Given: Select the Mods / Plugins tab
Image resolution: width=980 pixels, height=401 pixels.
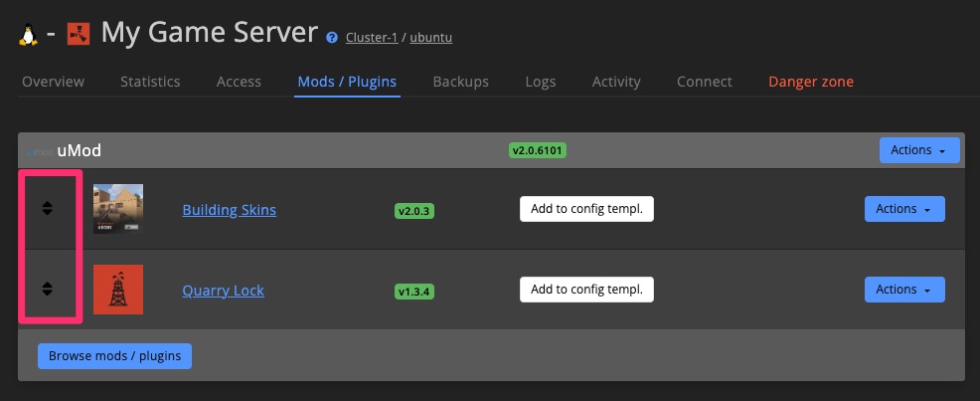Looking at the screenshot, I should click(347, 82).
